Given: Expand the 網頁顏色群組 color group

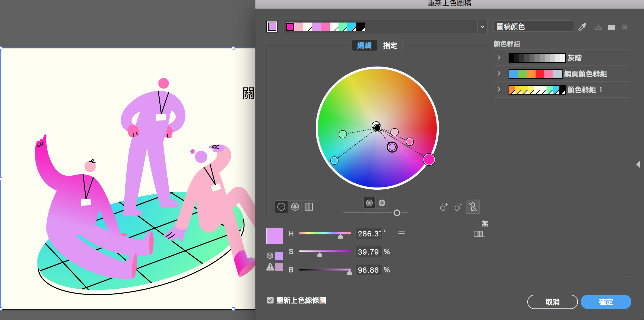Looking at the screenshot, I should coord(499,73).
